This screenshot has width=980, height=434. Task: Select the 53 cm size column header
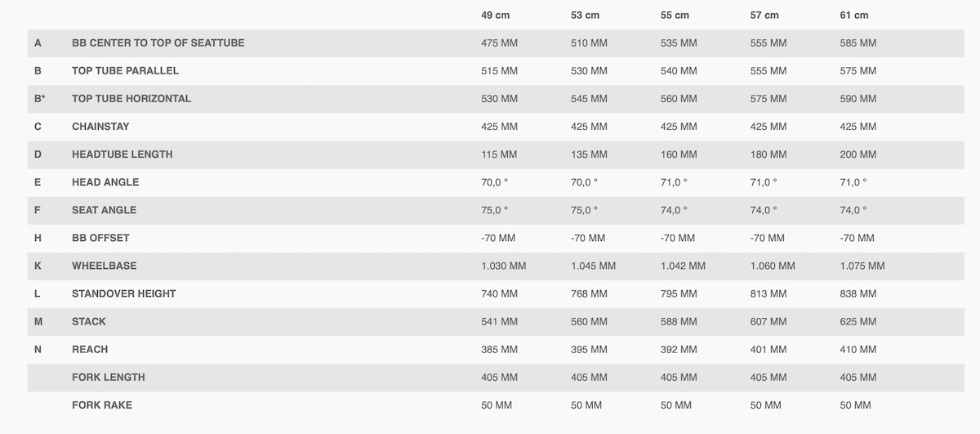[585, 15]
